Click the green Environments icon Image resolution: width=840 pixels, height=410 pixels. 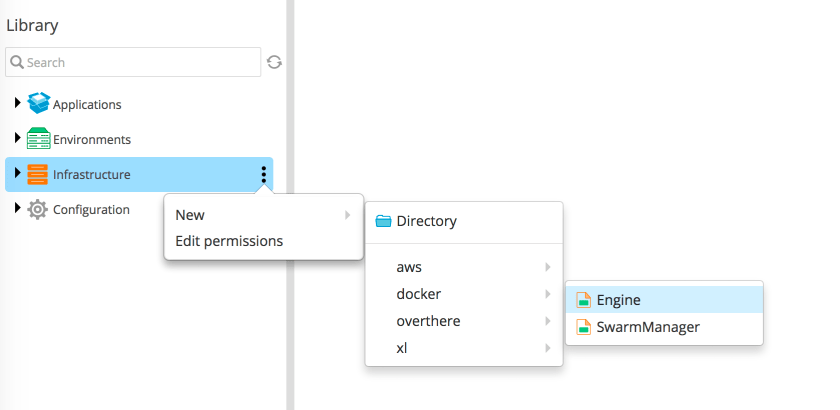38,139
